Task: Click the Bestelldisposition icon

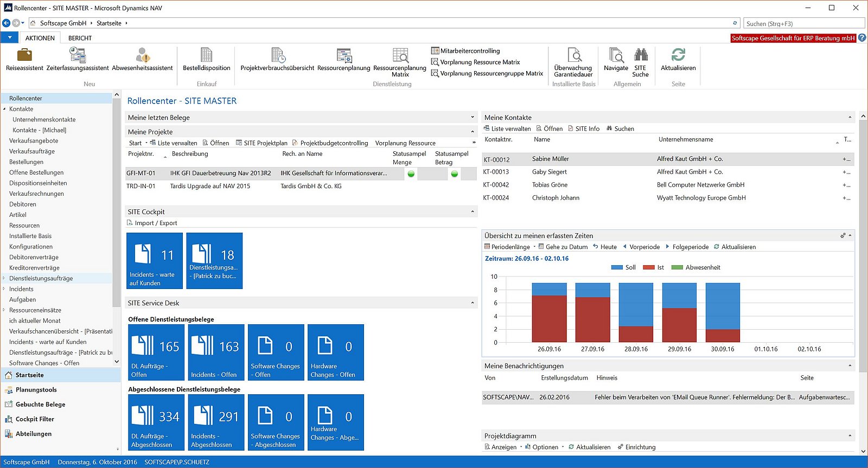Action: coord(207,59)
